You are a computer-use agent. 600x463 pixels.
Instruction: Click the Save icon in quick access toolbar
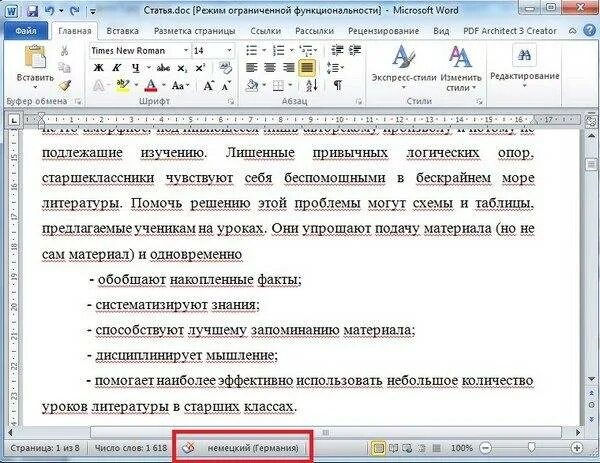33,10
